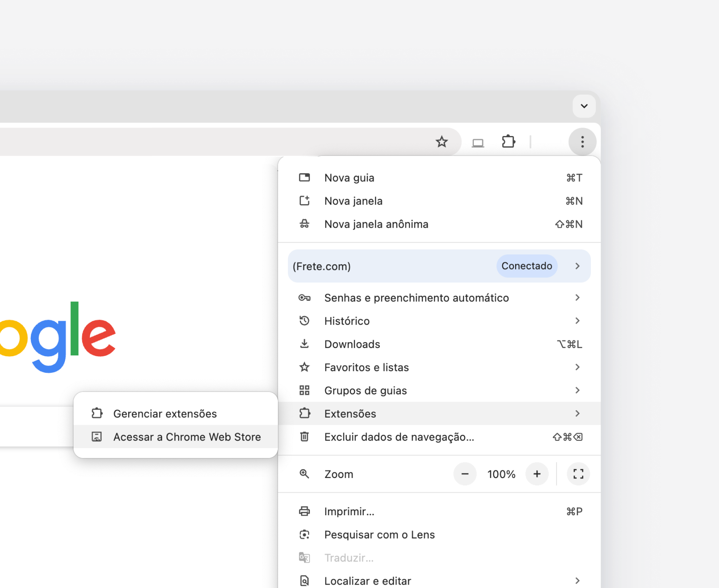The image size is (719, 588).
Task: Click Excluir dados de navegação
Action: click(399, 437)
